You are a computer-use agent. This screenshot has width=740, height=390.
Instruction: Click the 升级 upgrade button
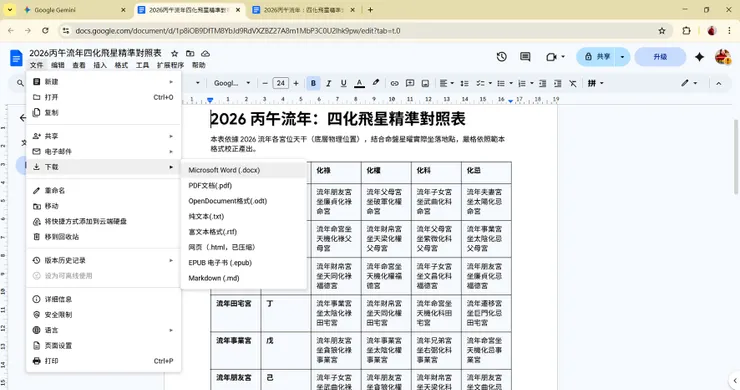tap(660, 57)
